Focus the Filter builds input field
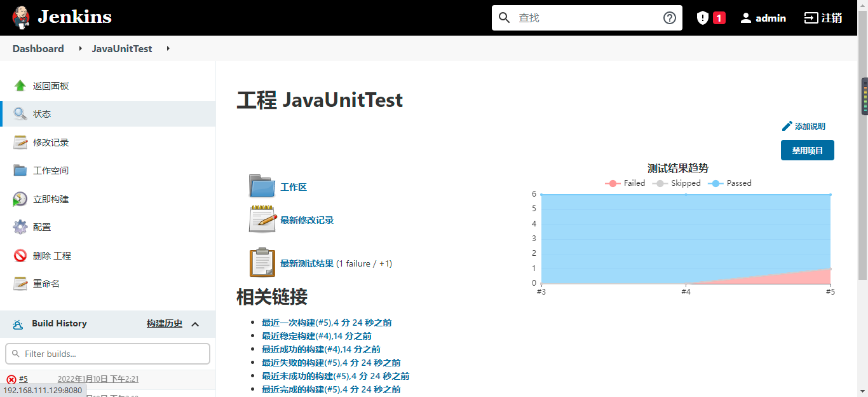 [x=108, y=354]
